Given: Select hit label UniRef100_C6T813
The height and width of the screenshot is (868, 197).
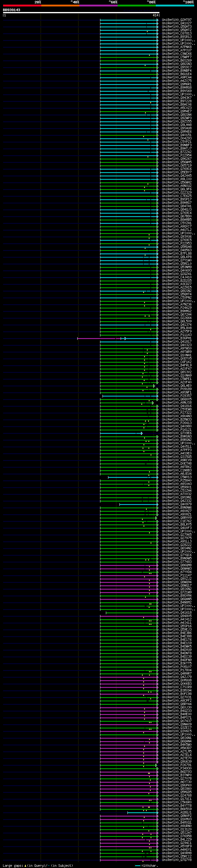Looking at the screenshot, I should [x=176, y=33].
